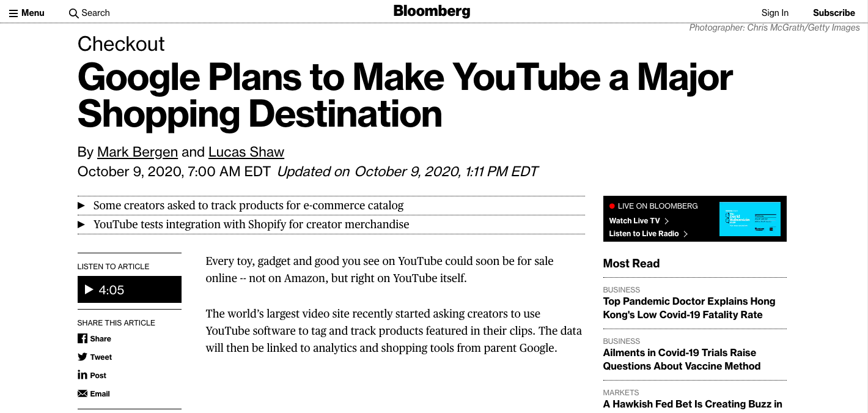Viewport: 868px width, 413px height.
Task: Open the Checkout section link
Action: pyautogui.click(x=121, y=44)
